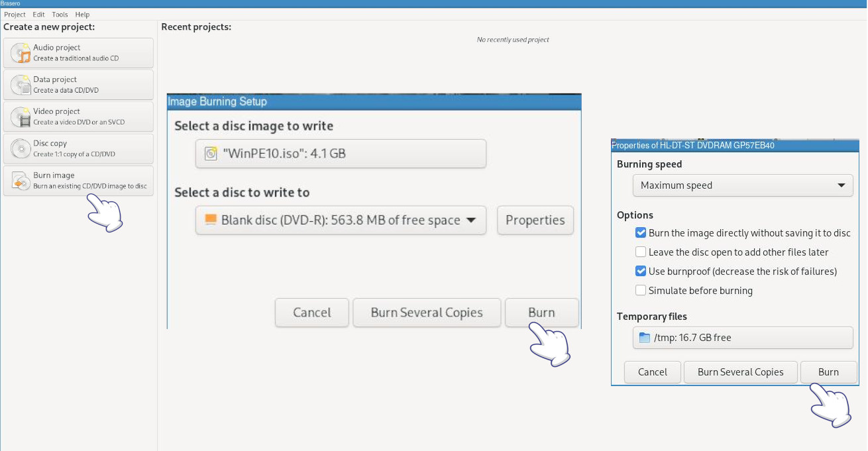Screen dimensions: 868x451
Task: Click the Data project disc icon
Action: pos(21,85)
